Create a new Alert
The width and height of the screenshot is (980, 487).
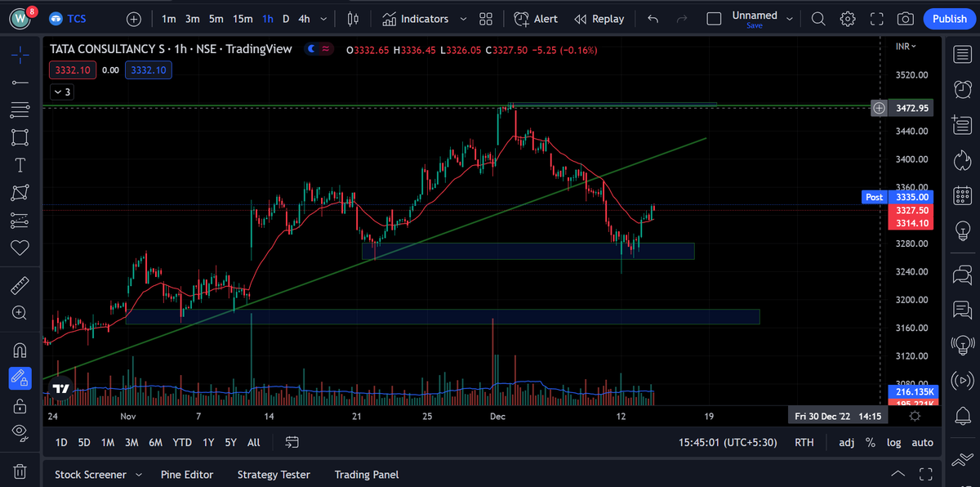tap(536, 19)
